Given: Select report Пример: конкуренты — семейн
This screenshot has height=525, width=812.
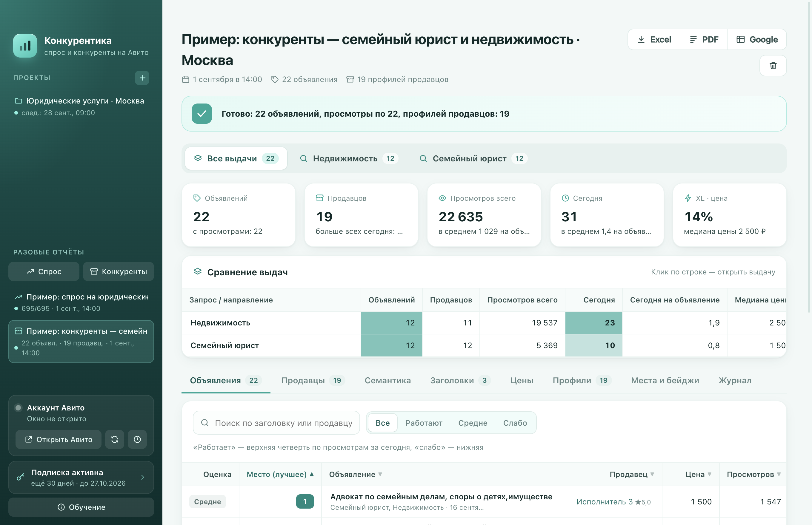Looking at the screenshot, I should 81,342.
